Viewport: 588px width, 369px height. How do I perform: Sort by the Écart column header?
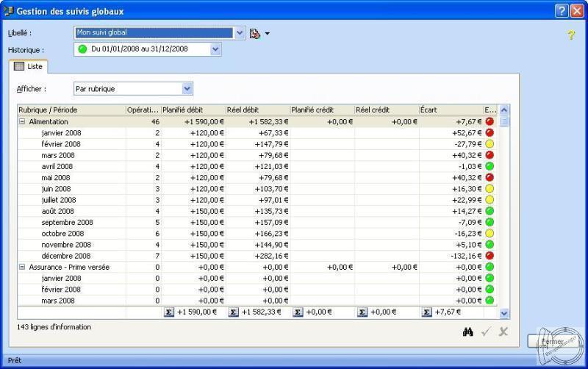[451, 110]
